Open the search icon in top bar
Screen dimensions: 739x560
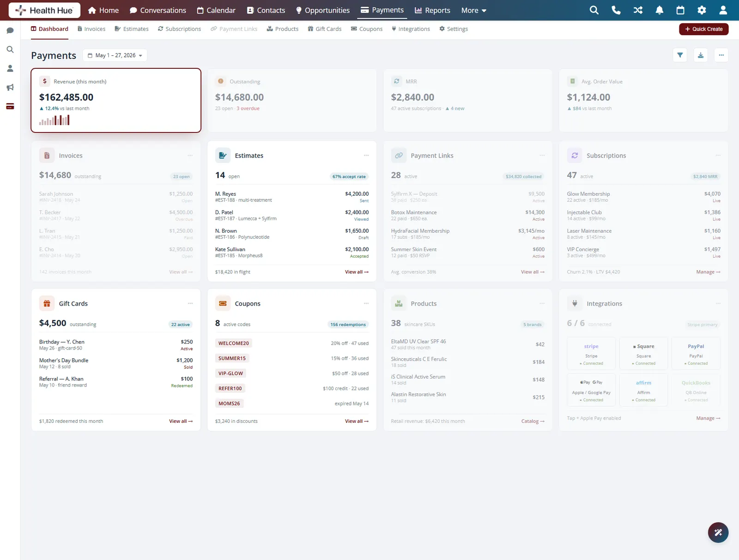click(x=594, y=10)
